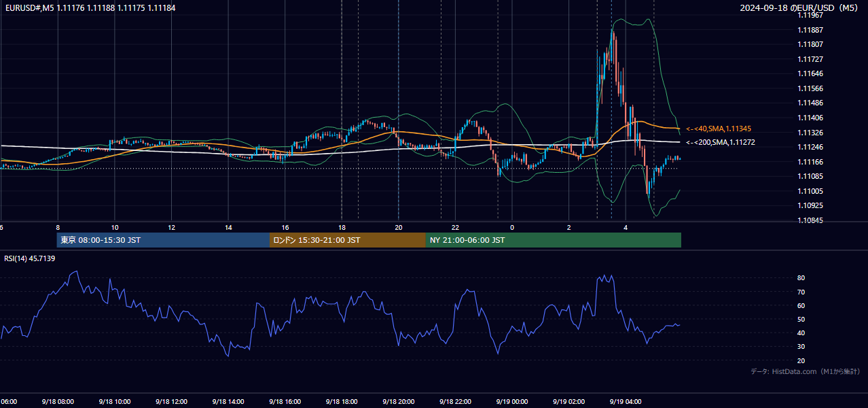Click price axis value 1.11727
This screenshot has width=868, height=408.
pyautogui.click(x=810, y=59)
